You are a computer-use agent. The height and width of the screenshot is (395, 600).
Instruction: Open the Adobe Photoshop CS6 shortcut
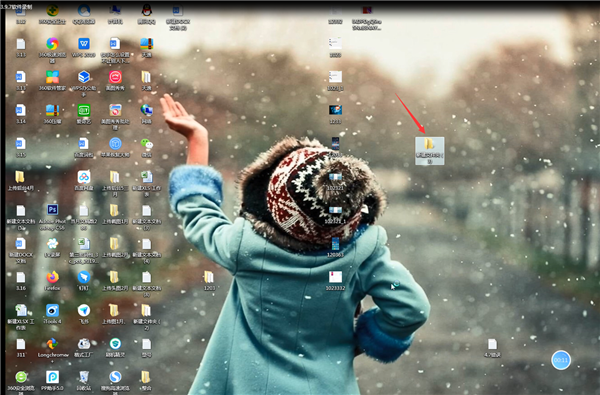tap(52, 217)
